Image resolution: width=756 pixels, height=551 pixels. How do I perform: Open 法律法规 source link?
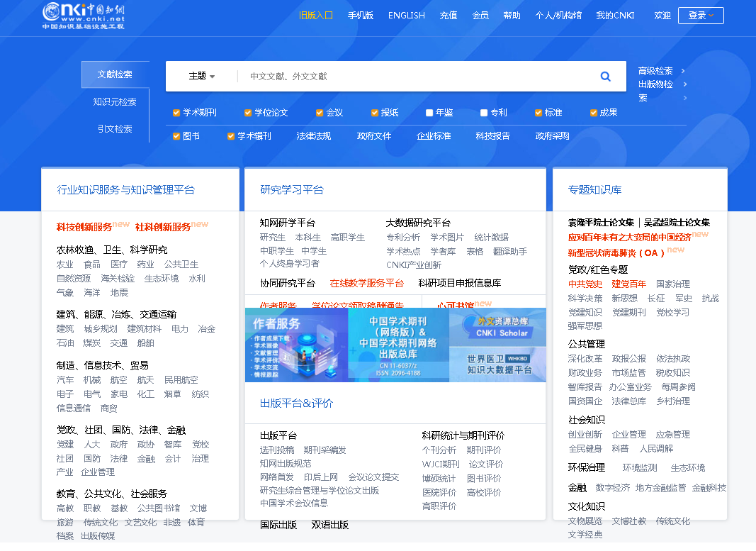coord(313,137)
